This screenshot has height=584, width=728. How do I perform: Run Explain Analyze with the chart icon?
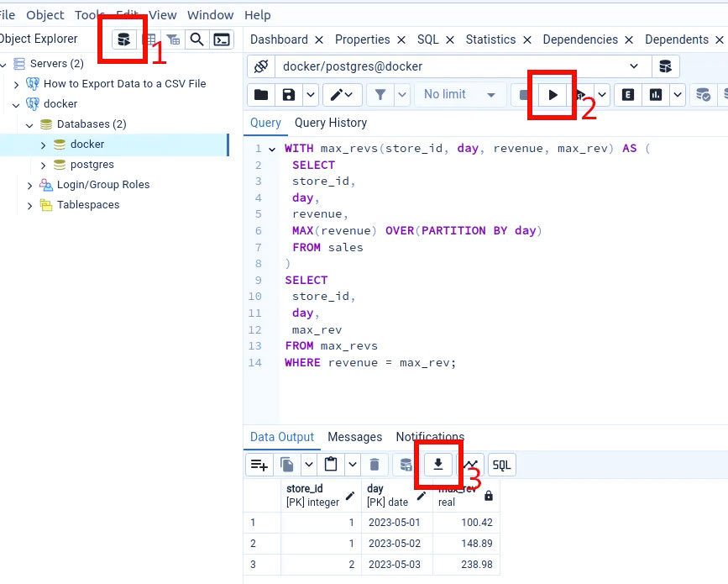pyautogui.click(x=656, y=95)
